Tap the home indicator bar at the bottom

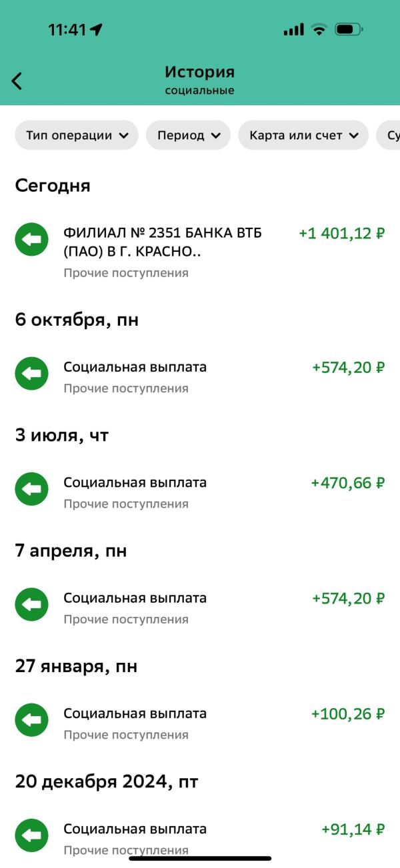point(200,858)
